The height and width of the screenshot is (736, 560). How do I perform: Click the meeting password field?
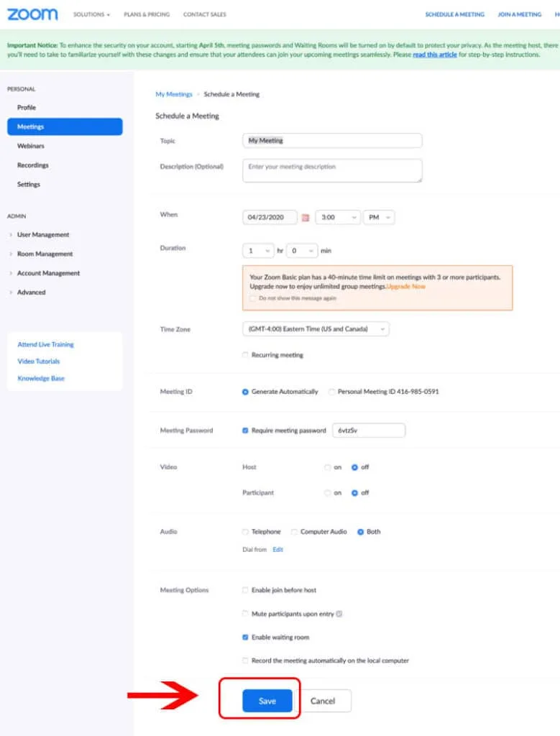pos(369,431)
